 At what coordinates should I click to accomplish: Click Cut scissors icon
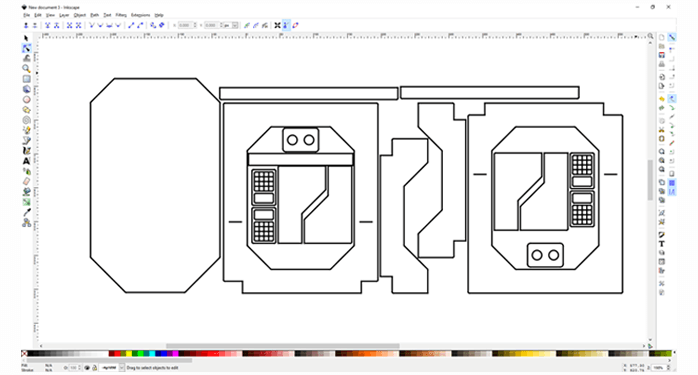[661, 130]
